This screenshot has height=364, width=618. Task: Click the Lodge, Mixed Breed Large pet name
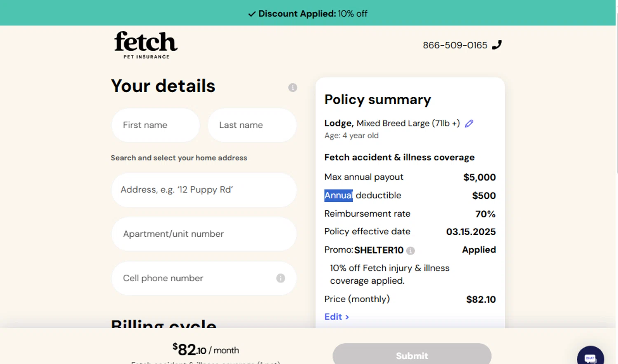(x=392, y=123)
